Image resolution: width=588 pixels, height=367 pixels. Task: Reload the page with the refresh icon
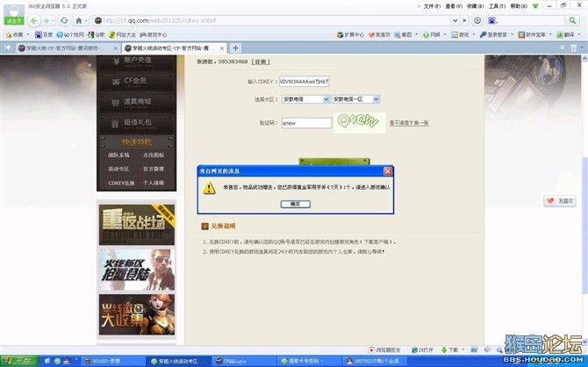(64, 20)
